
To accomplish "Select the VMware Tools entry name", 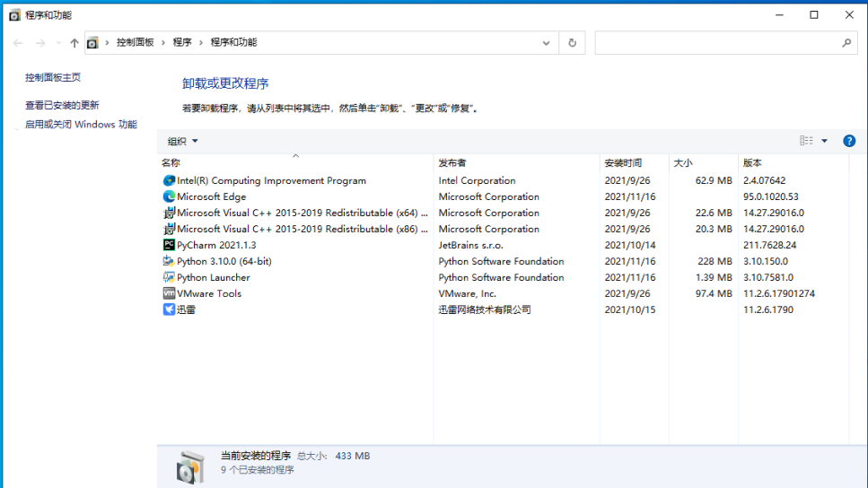I will (x=209, y=293).
